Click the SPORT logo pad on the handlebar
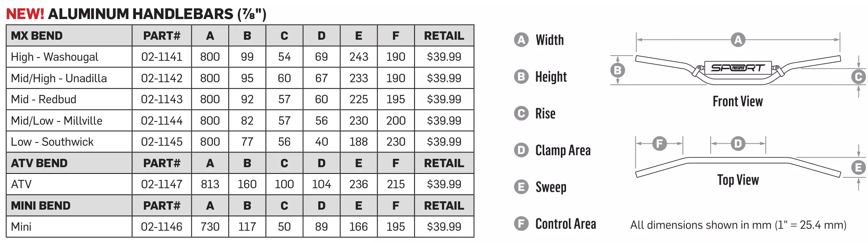This screenshot has width=868, height=243. coord(738,68)
